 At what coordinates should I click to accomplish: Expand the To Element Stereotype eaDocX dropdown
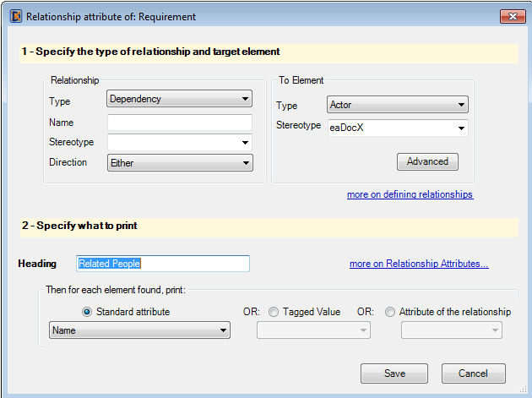[x=398, y=128]
